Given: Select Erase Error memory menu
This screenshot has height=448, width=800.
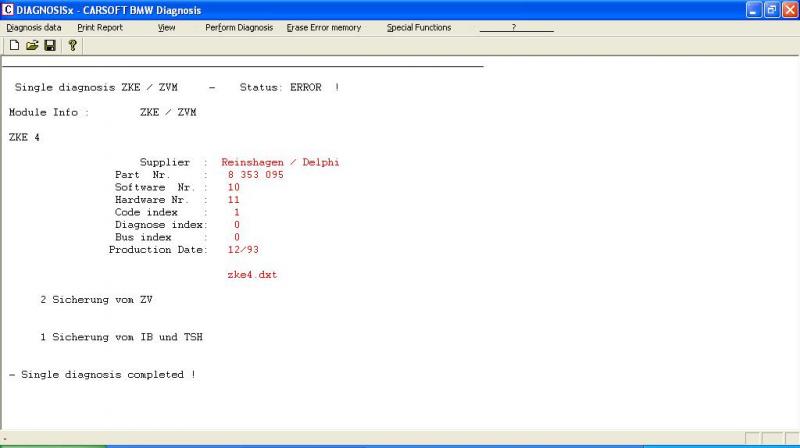Looking at the screenshot, I should point(326,27).
